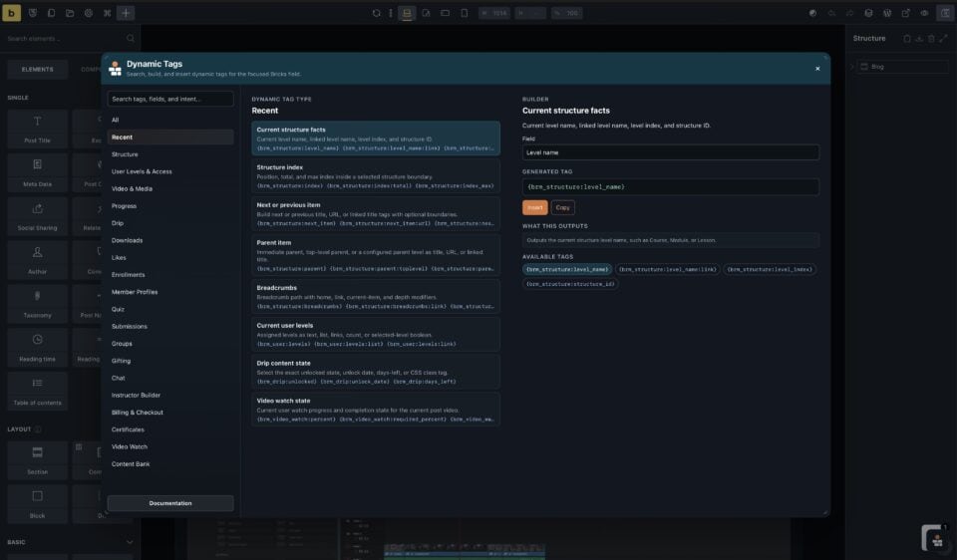
Task: Open view-on-frontend external link icon
Action: [x=906, y=13]
